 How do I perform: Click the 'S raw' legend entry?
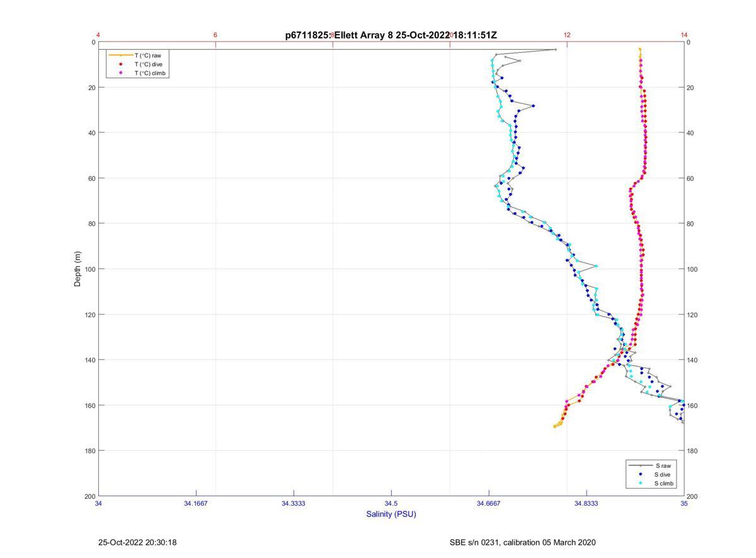(x=662, y=465)
